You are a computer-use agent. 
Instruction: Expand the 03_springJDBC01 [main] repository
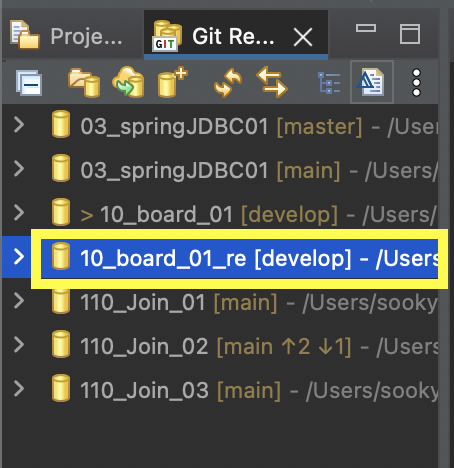[x=19, y=169]
